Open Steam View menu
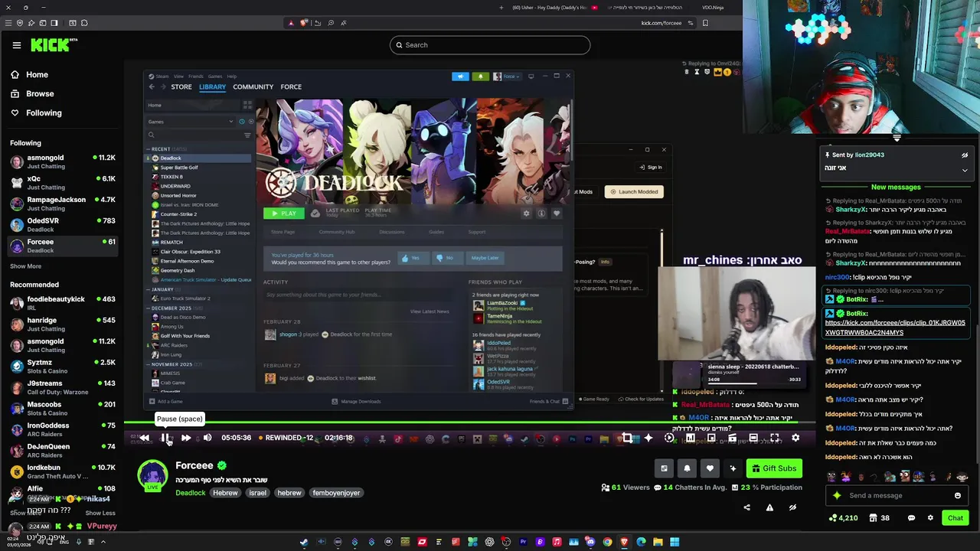The width and height of the screenshot is (980, 551). [178, 77]
